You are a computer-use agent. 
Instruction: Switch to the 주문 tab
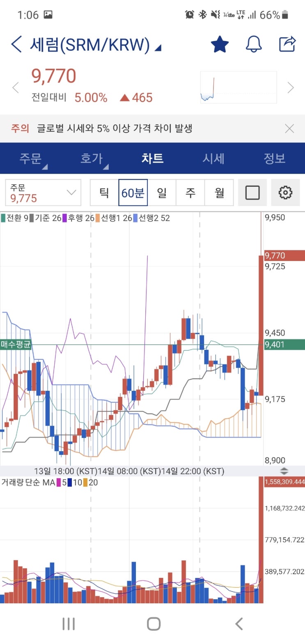click(31, 158)
